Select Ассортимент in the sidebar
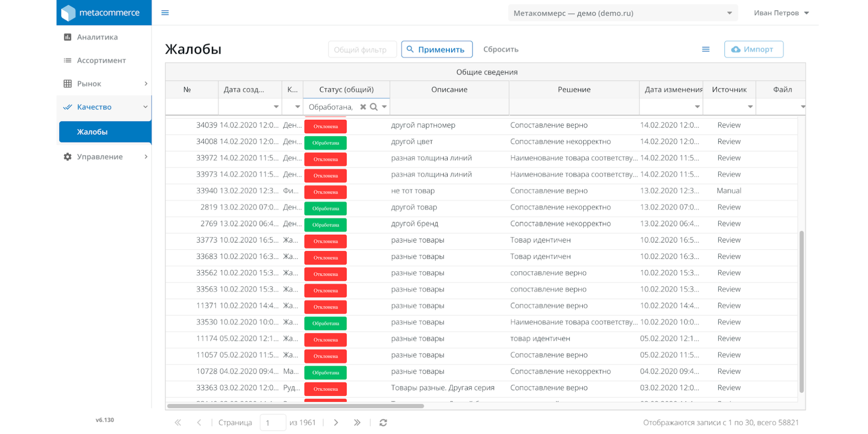 [x=101, y=61]
